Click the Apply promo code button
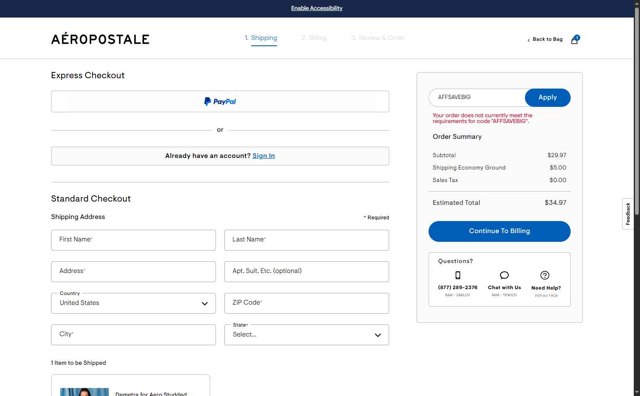Viewport: 640px width, 396px height. click(547, 98)
